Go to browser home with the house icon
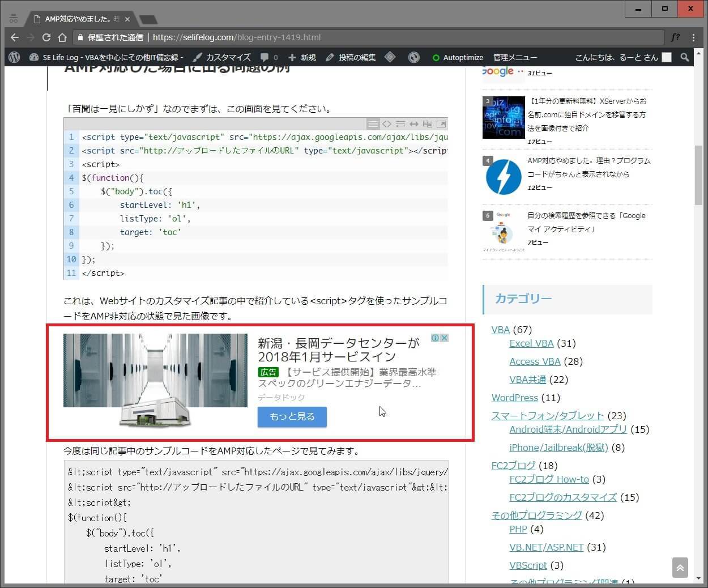This screenshot has height=588, width=708. [x=62, y=37]
